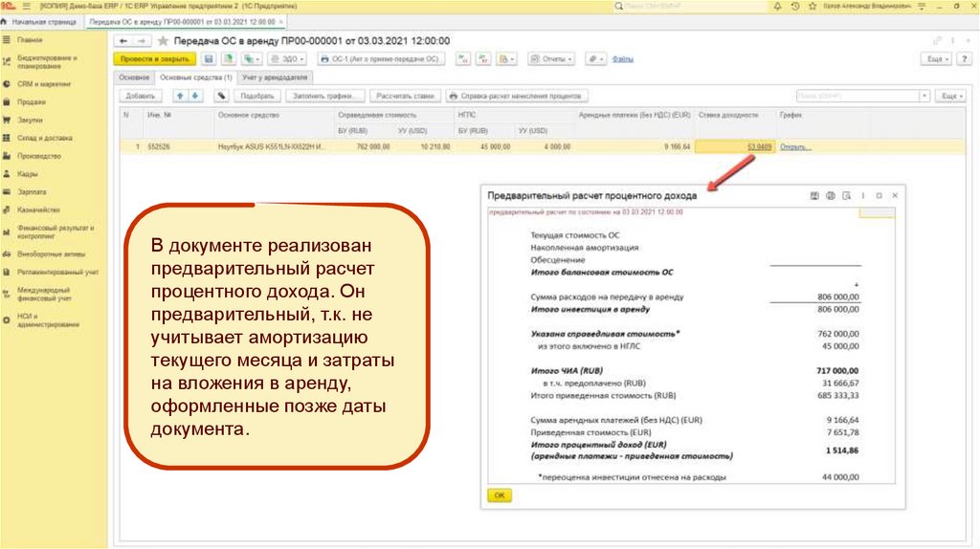Viewport: 980px width, 549px height.
Task: Open the Файлы link
Action: [622, 58]
